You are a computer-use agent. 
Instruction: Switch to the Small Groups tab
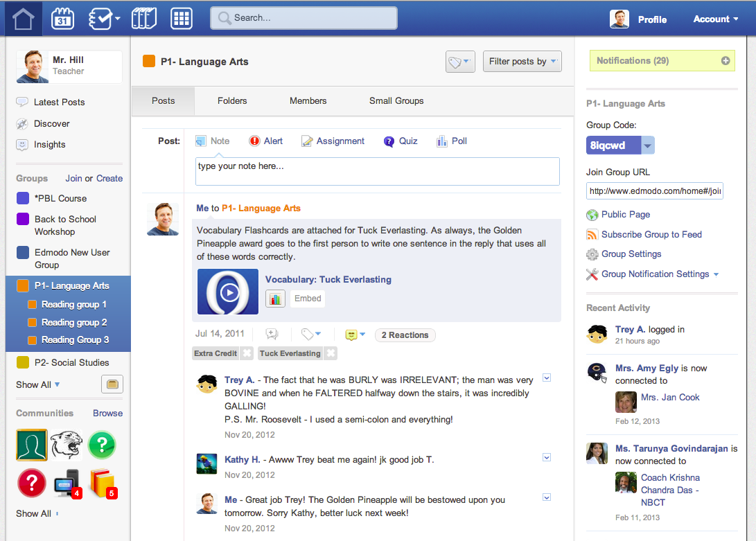click(396, 101)
